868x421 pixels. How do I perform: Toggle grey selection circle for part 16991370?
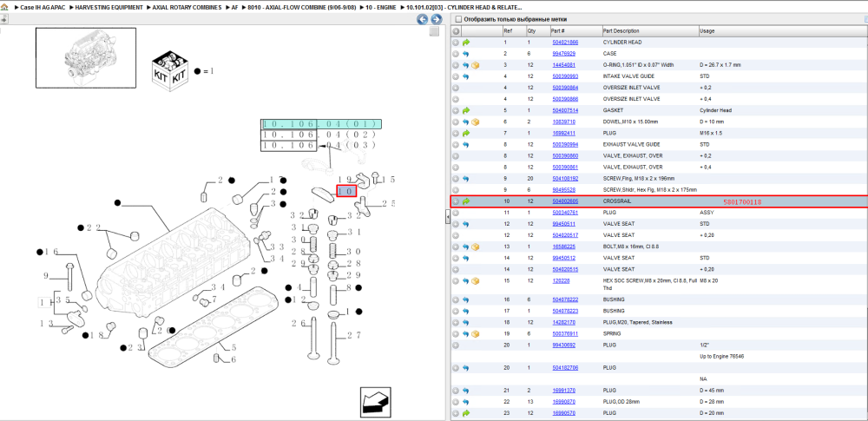[x=456, y=391]
